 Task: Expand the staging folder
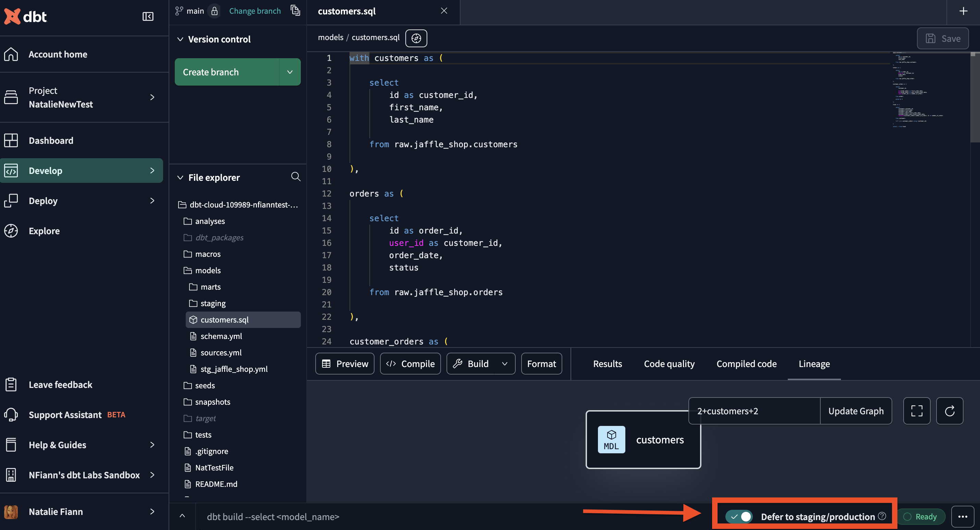pyautogui.click(x=207, y=303)
